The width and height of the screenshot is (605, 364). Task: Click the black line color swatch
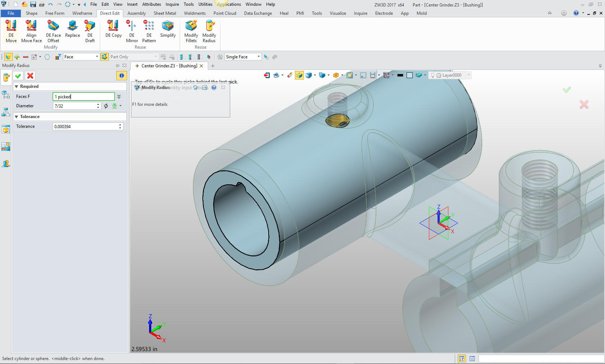coord(400,75)
